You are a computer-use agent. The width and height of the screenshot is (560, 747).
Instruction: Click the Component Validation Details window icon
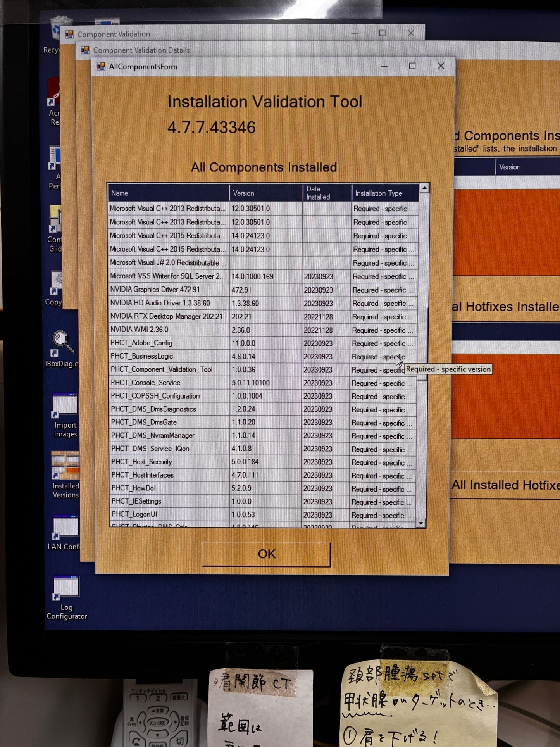[85, 50]
